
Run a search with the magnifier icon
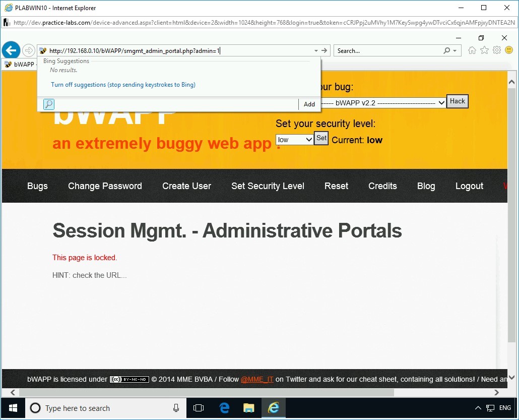446,50
